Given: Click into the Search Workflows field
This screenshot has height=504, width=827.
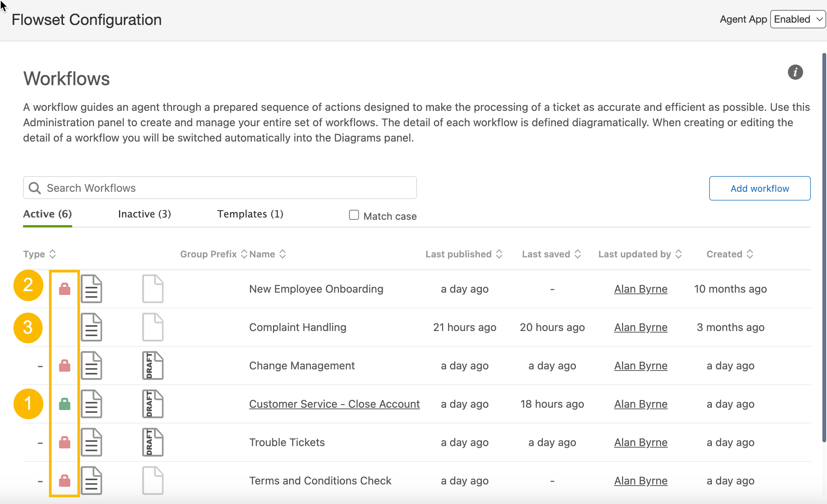Looking at the screenshot, I should point(220,188).
